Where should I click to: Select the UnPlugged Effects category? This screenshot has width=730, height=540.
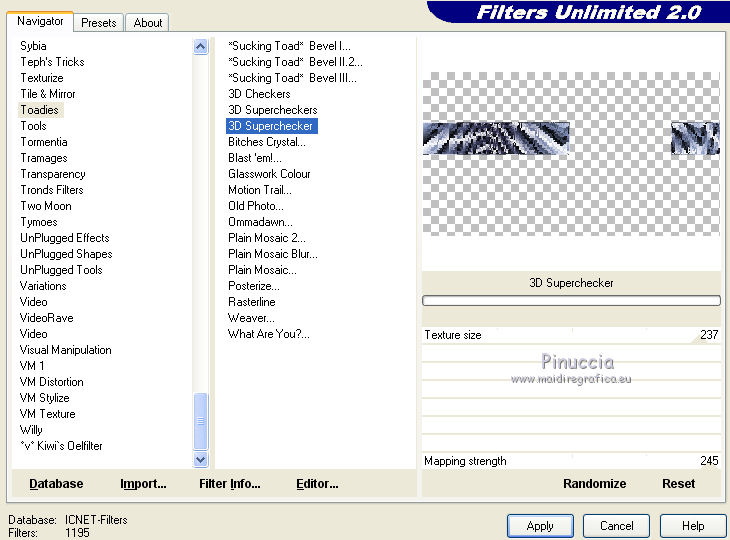click(65, 238)
